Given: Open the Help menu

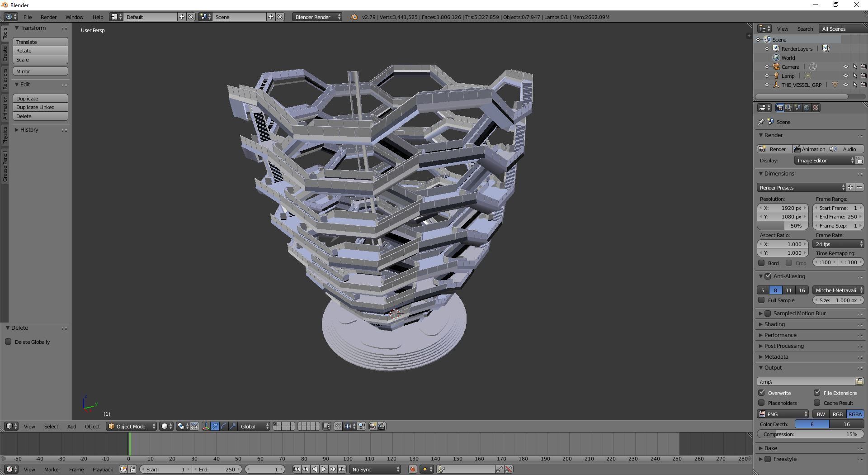Looking at the screenshot, I should [x=98, y=17].
